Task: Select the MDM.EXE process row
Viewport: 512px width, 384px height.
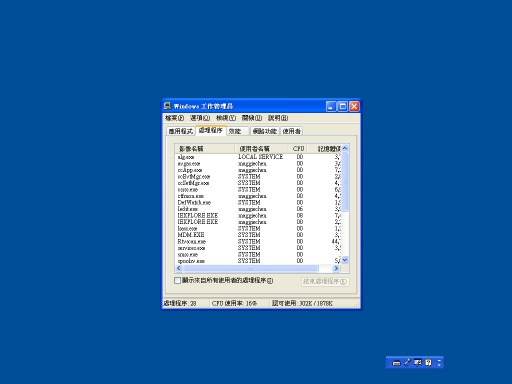Action: click(258, 235)
